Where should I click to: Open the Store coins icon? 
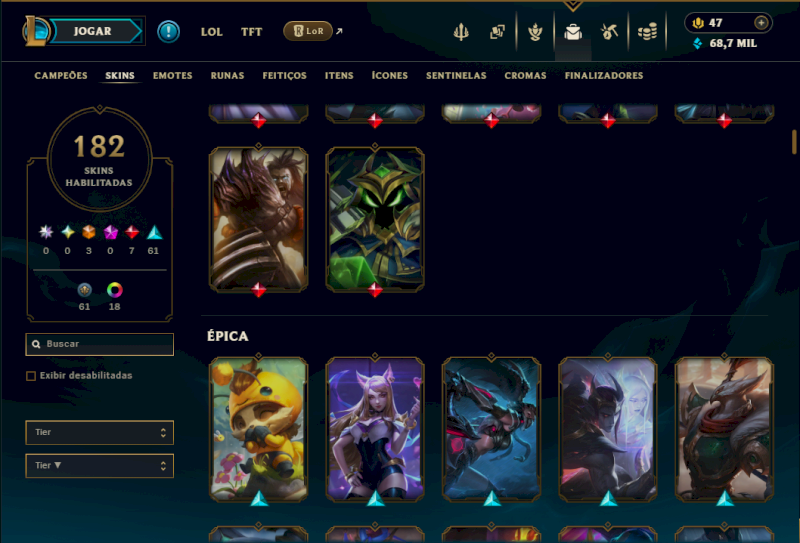[x=647, y=32]
